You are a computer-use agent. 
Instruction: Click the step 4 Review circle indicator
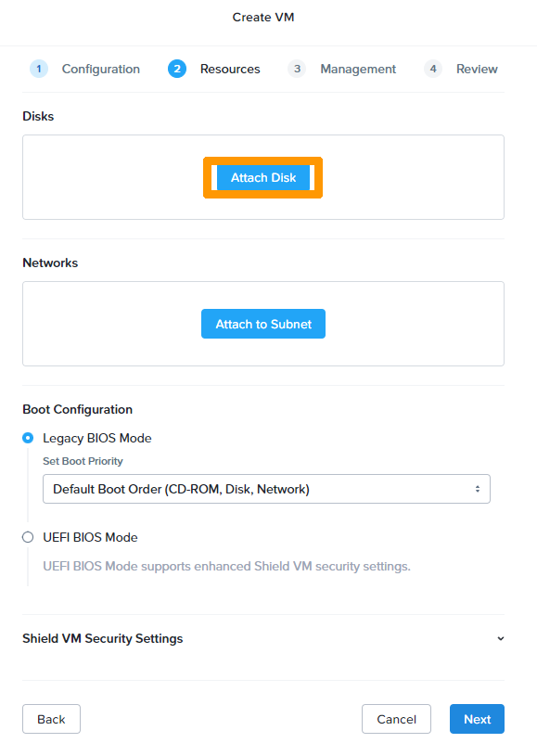[432, 69]
